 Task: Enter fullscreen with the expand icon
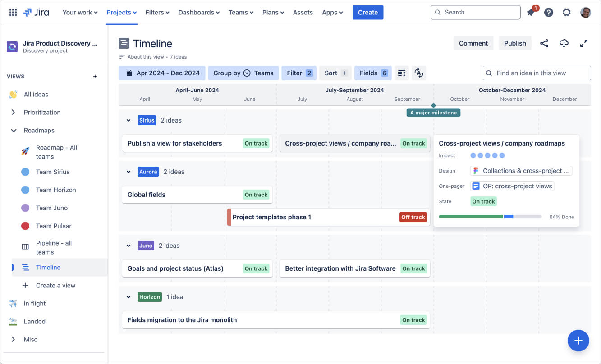(x=584, y=43)
